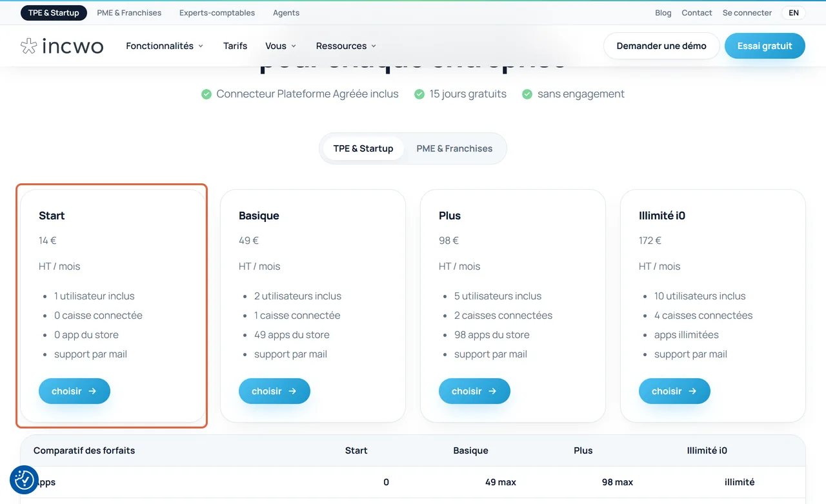Viewport: 826px width, 504px height.
Task: Click the 98 € price
Action: click(x=448, y=241)
